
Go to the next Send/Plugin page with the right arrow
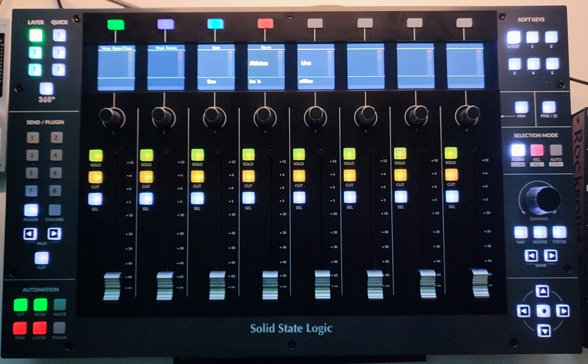pos(54,234)
